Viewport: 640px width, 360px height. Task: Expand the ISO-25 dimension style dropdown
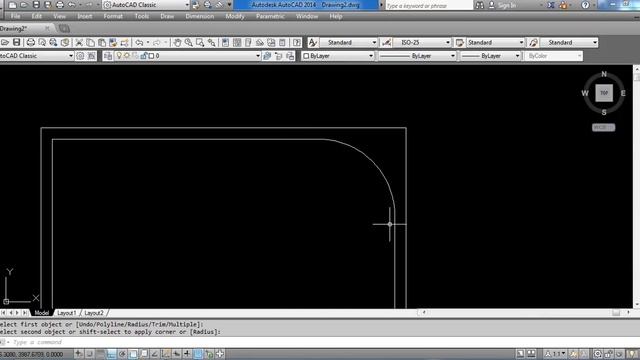447,42
